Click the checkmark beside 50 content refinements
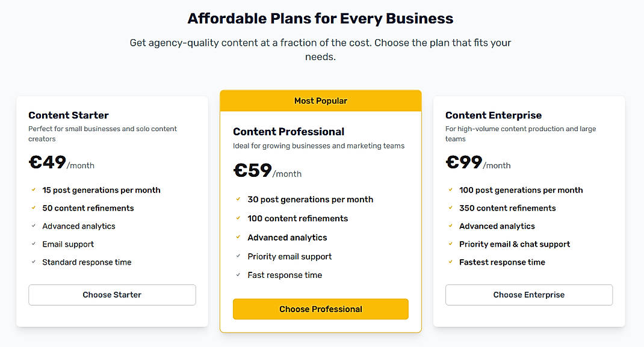 [33, 208]
